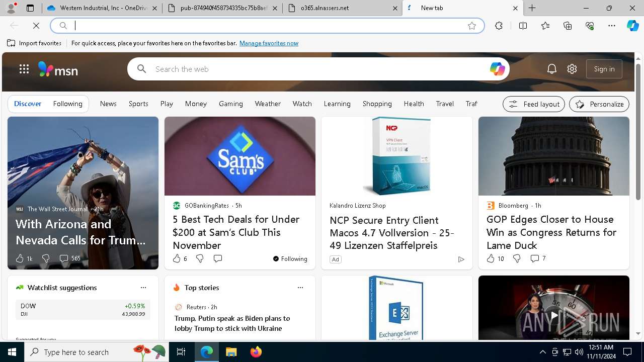The width and height of the screenshot is (644, 362).
Task: Open Browser essentials heart icon
Action: point(590,26)
